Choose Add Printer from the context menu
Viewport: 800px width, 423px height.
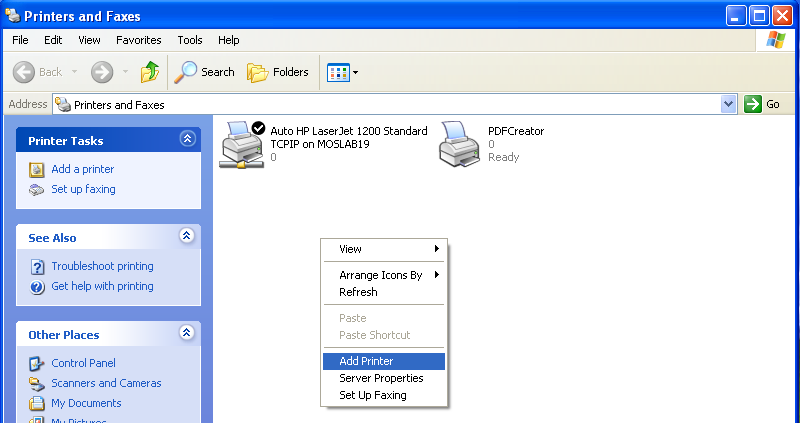(x=384, y=361)
